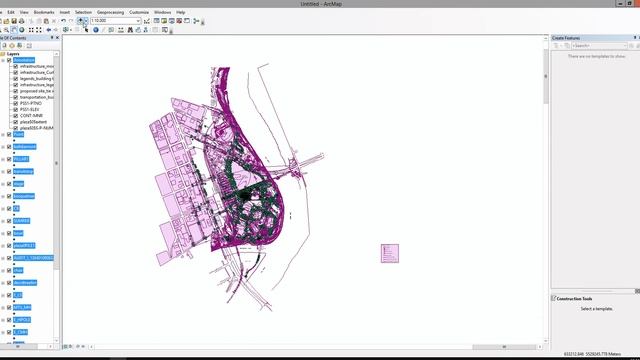The image size is (640, 360).
Task: Click the Undo arrow icon
Action: click(63, 21)
